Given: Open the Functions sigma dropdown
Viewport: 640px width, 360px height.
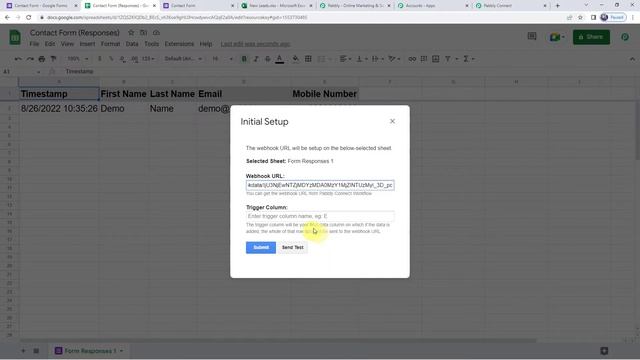Looking at the screenshot, I should point(469,59).
